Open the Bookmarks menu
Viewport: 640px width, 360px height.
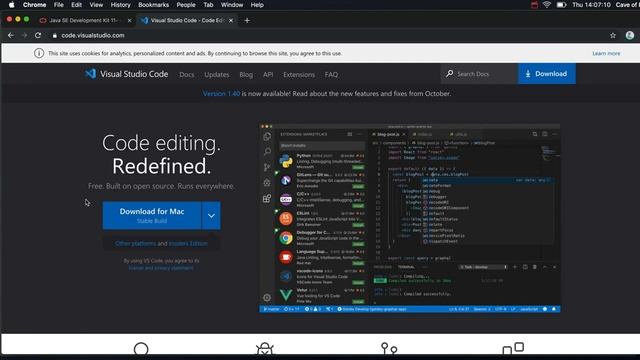click(x=153, y=5)
